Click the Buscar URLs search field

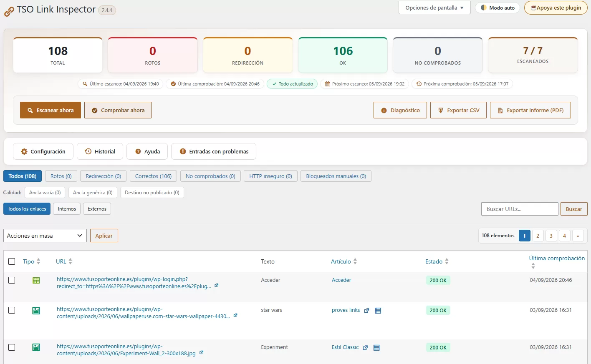[520, 209]
